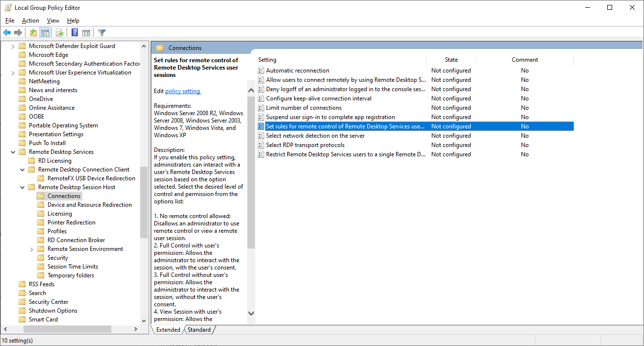The width and height of the screenshot is (644, 346).
Task: Select the "Limit number of connections" setting
Action: tap(303, 108)
